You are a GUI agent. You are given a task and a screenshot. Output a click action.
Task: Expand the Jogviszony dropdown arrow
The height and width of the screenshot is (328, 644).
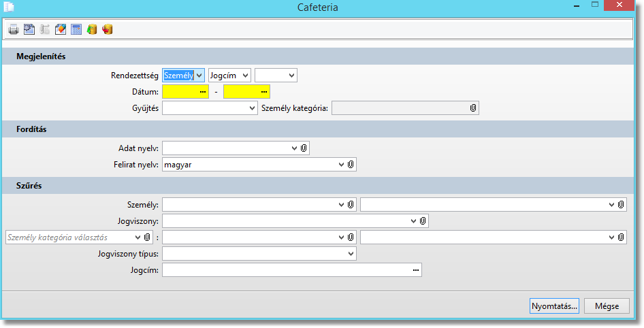pos(413,221)
